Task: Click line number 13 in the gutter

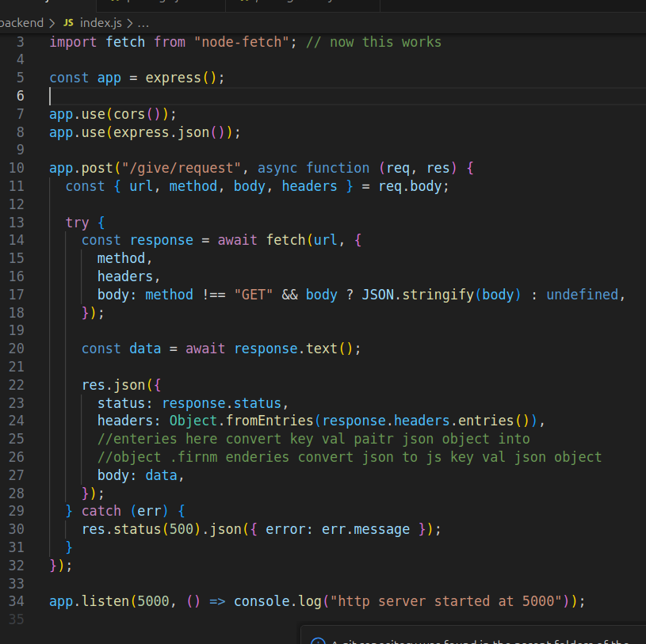Action: [17, 223]
